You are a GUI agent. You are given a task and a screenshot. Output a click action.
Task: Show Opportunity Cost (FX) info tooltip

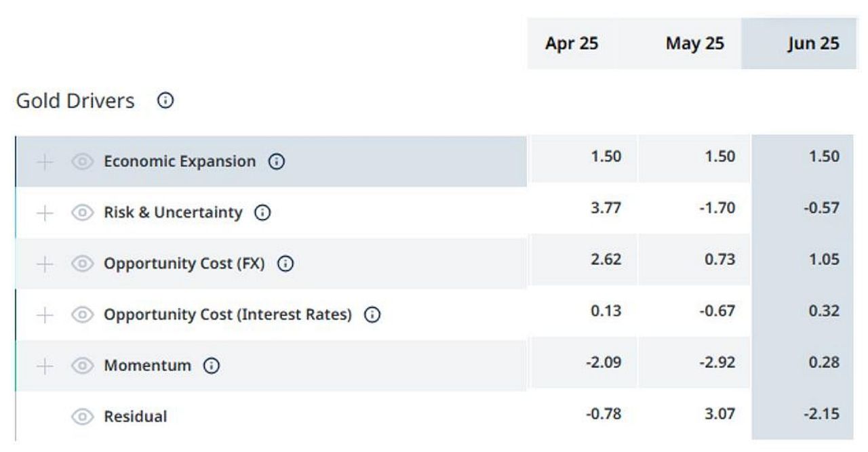tap(285, 264)
